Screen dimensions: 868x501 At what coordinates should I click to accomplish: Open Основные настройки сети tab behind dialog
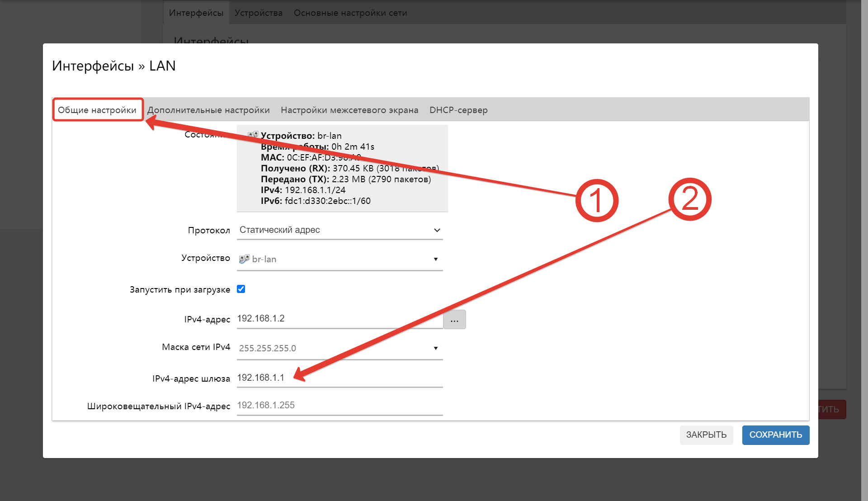tap(350, 13)
